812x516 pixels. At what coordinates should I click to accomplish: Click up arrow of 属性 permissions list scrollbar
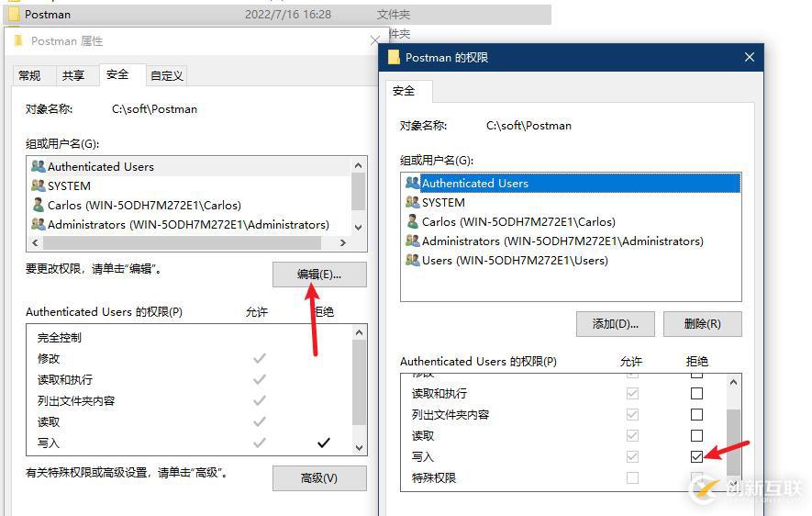point(359,332)
